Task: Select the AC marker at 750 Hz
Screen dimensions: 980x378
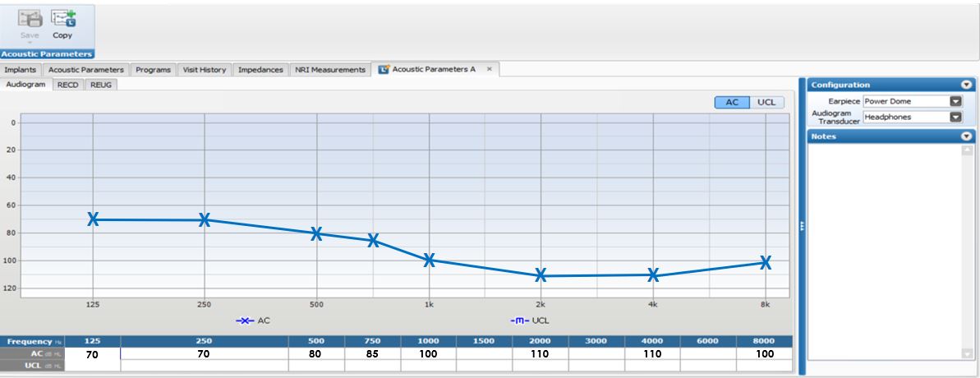Action: click(x=373, y=240)
